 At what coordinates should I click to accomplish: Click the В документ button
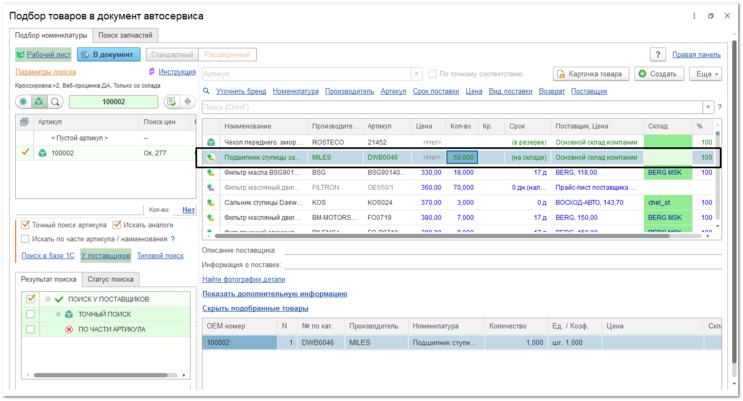[x=109, y=55]
